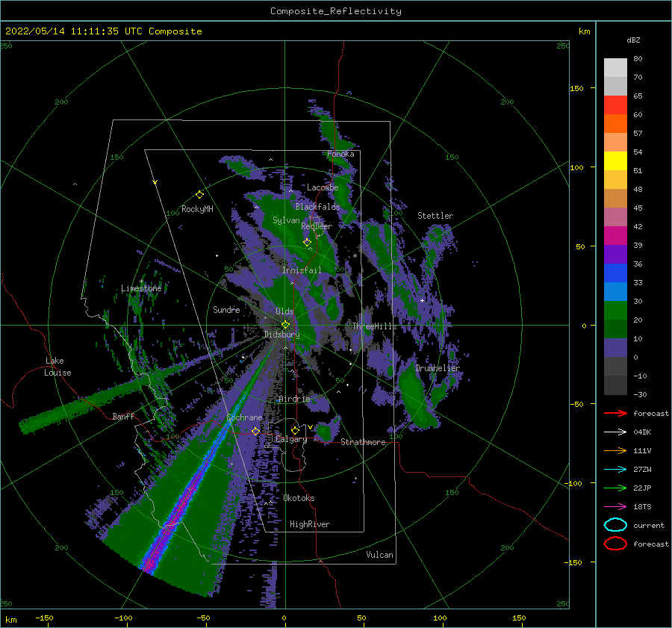The height and width of the screenshot is (628, 672).
Task: Click the dBZ legend heading
Action: point(633,40)
